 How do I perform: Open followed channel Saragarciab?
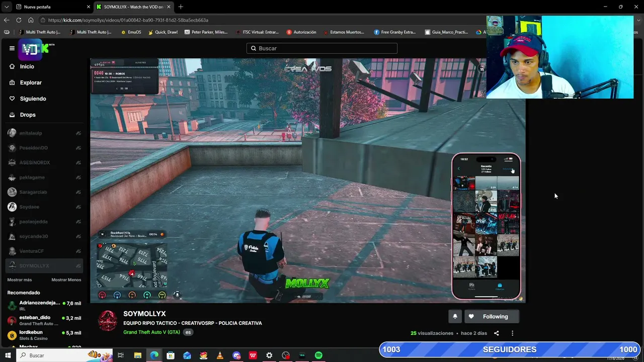(44, 192)
